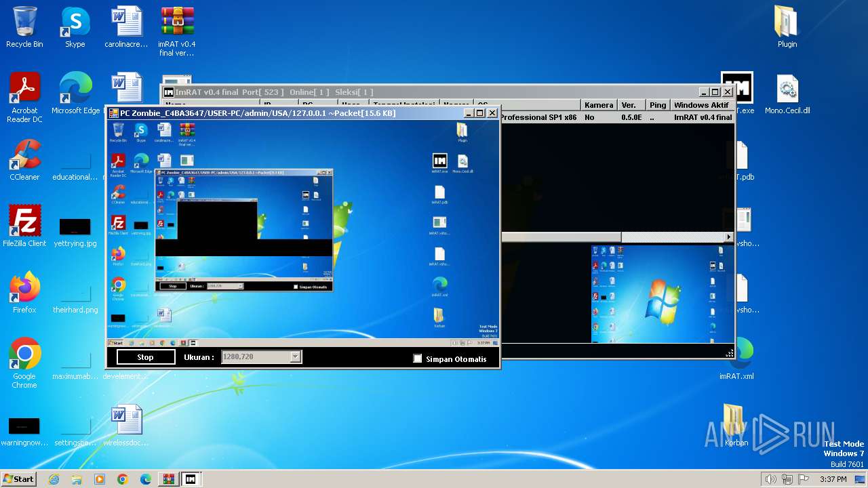Open the carolinacre Word document icon
868x488 pixels.
coord(126,28)
